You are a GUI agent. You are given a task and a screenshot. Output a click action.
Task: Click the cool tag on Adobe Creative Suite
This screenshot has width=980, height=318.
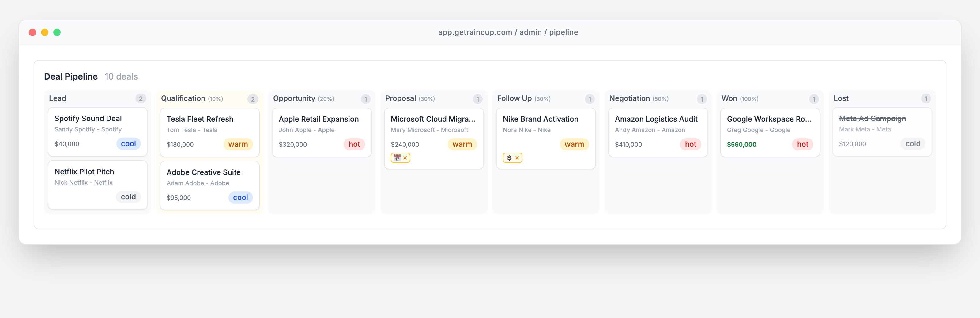tap(240, 198)
